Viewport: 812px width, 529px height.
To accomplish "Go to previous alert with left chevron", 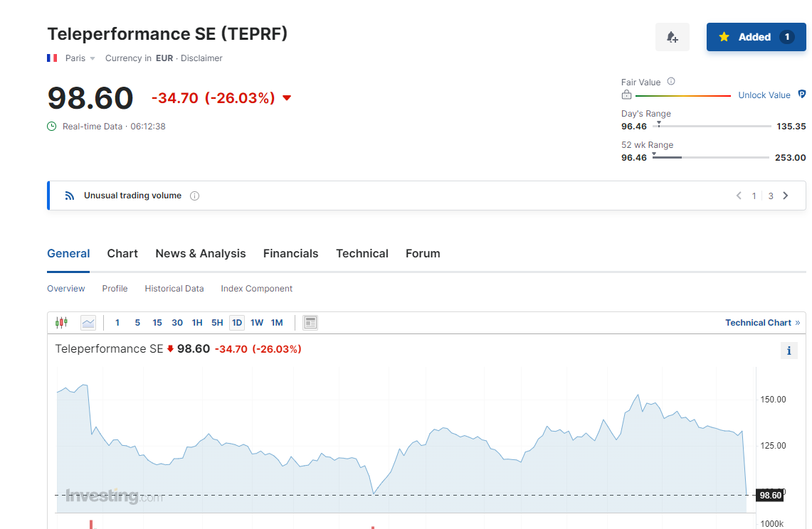I will (x=739, y=196).
